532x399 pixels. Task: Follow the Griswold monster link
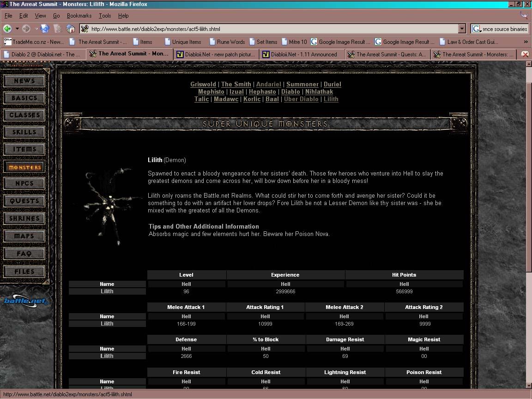click(203, 84)
